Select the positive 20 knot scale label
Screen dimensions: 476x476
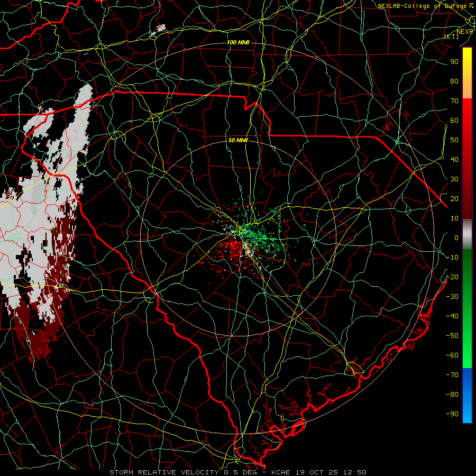[x=454, y=199]
